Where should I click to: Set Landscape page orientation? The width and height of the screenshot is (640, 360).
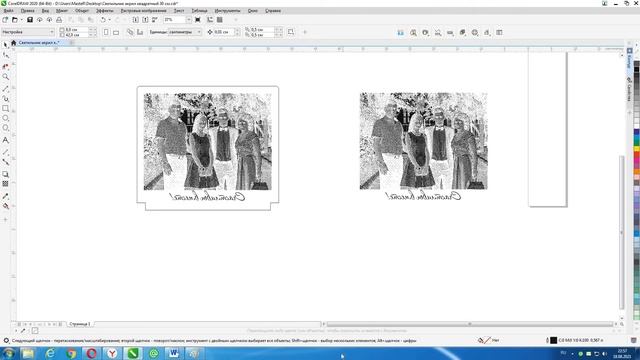[116, 32]
